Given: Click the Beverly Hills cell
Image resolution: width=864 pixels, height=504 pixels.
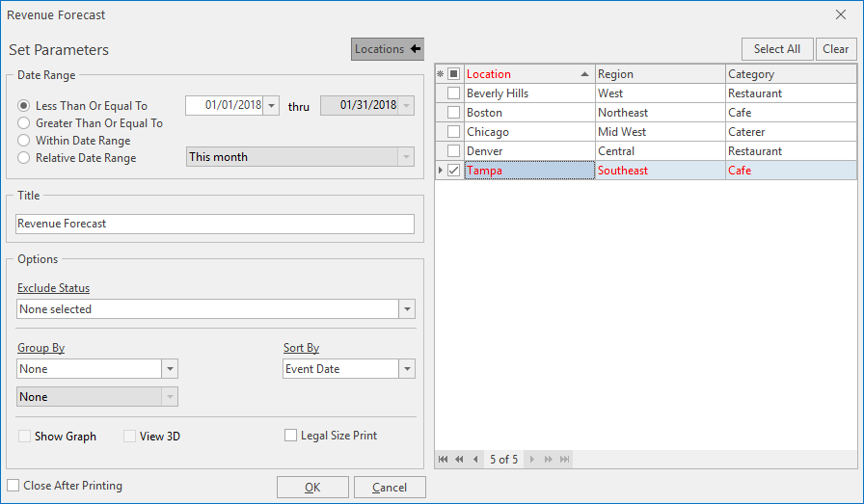Looking at the screenshot, I should click(529, 93).
